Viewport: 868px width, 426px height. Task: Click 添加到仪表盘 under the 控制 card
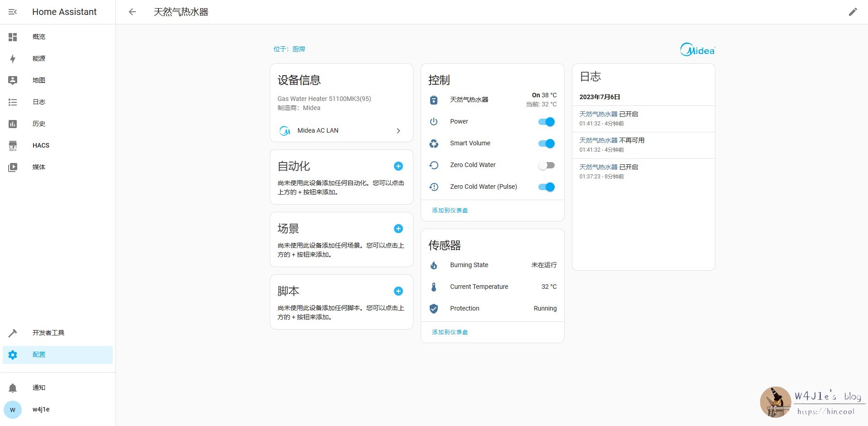coord(450,210)
